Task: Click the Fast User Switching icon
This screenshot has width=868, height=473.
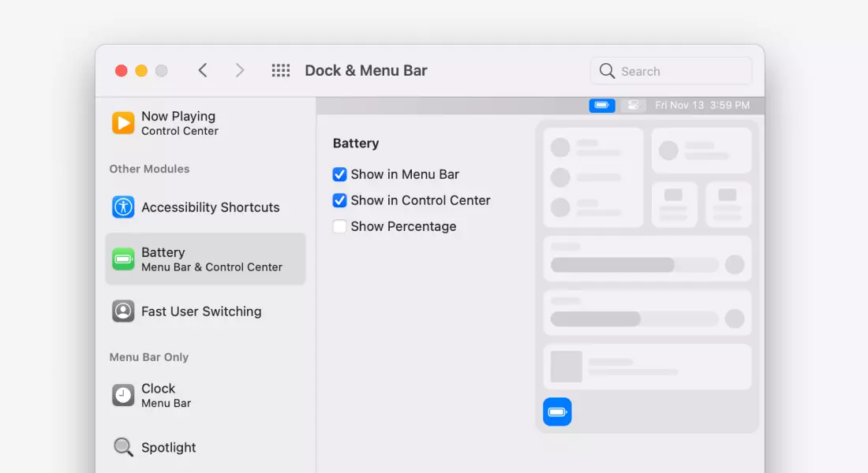Action: pyautogui.click(x=123, y=311)
